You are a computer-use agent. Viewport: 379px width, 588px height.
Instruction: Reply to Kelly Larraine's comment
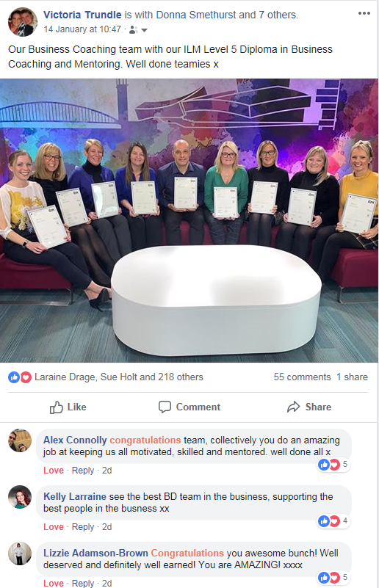pos(83,527)
